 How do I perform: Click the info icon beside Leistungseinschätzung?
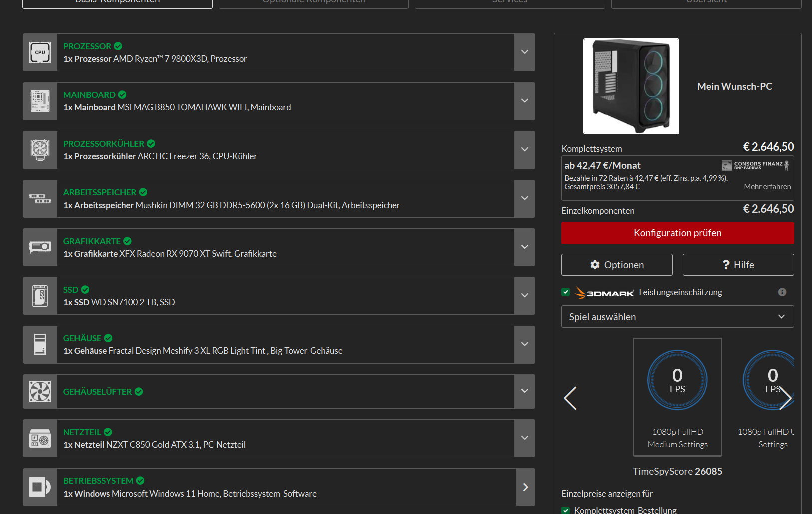click(x=782, y=292)
